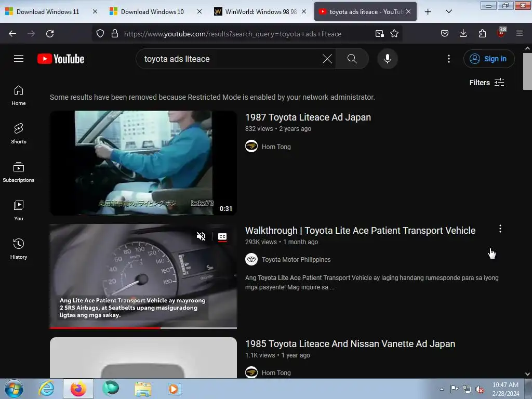Image resolution: width=532 pixels, height=399 pixels.
Task: Clear the search query with the X
Action: tap(327, 59)
